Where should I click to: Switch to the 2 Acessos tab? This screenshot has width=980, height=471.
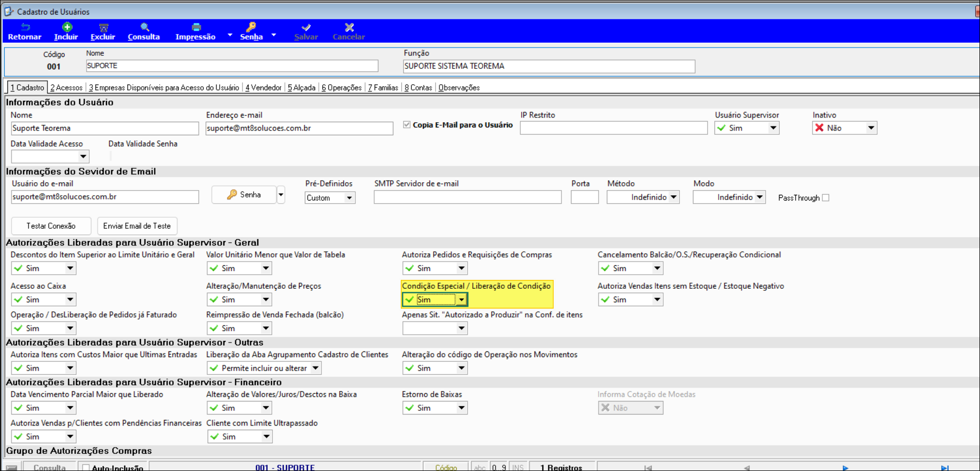click(x=66, y=88)
